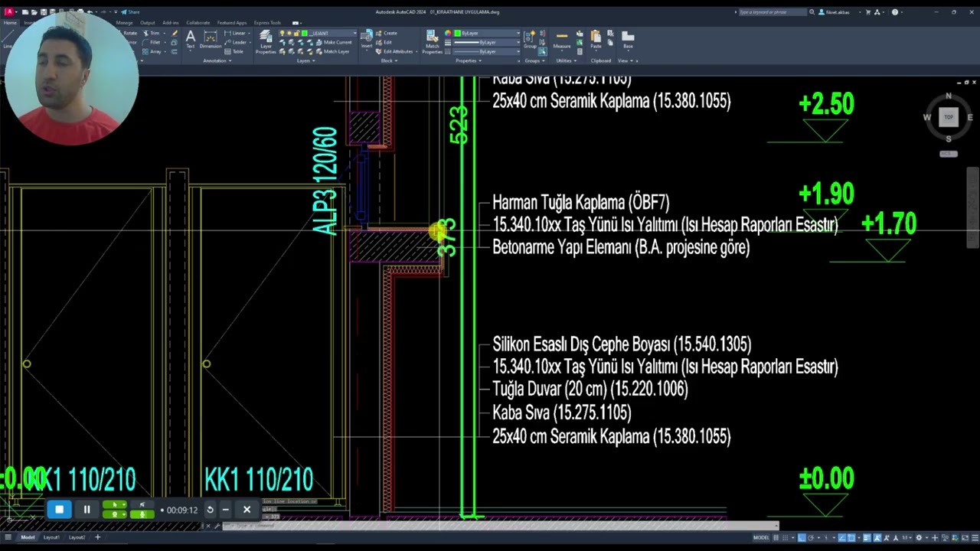
Task: Open the Help question mark icon
Action: pyautogui.click(x=894, y=12)
